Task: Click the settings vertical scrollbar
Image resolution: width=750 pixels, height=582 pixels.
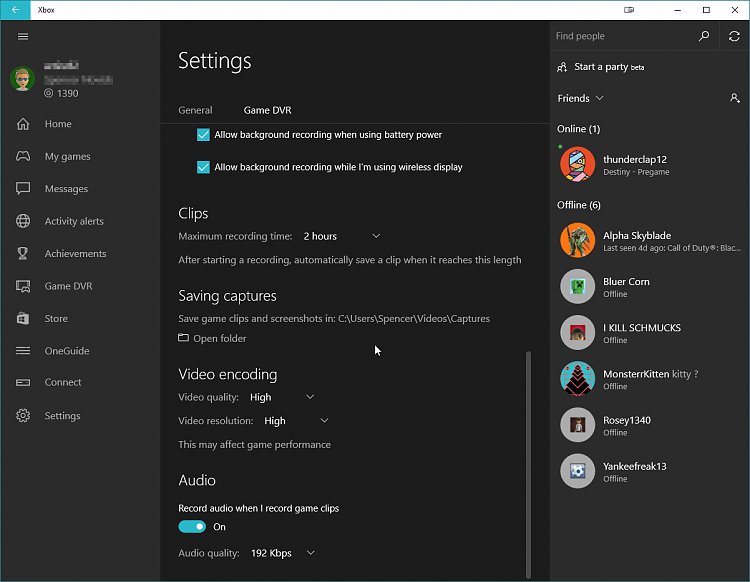Action: pos(529,465)
